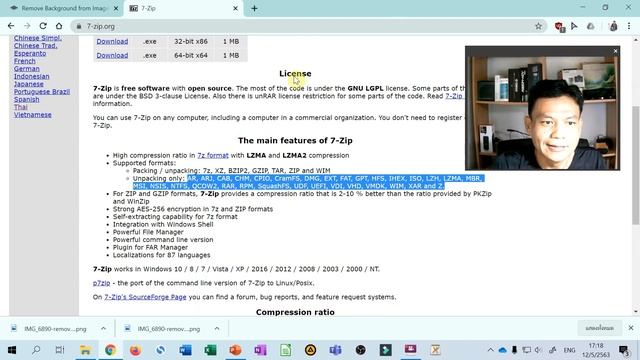Open the volume control in tray
The height and width of the screenshot is (360, 640).
tap(538, 350)
